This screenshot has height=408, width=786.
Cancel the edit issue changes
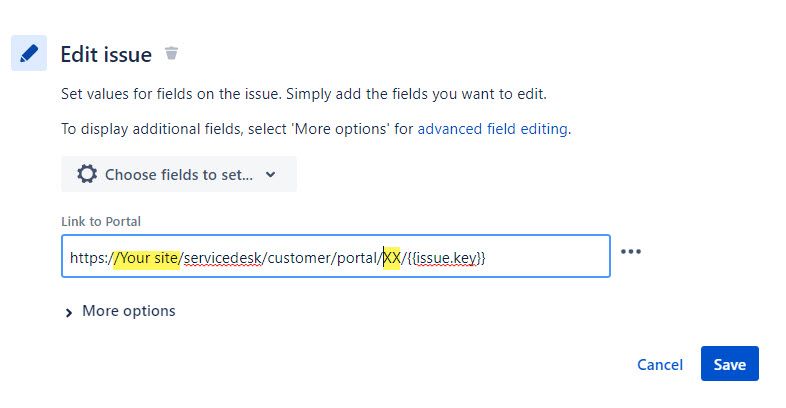(660, 364)
